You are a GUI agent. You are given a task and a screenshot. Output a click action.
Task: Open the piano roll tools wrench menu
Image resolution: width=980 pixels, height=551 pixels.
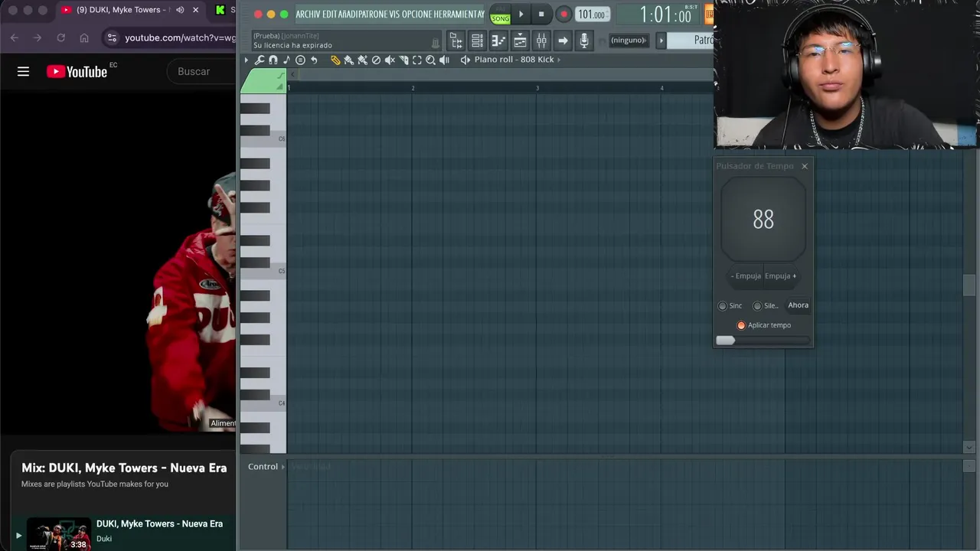260,60
